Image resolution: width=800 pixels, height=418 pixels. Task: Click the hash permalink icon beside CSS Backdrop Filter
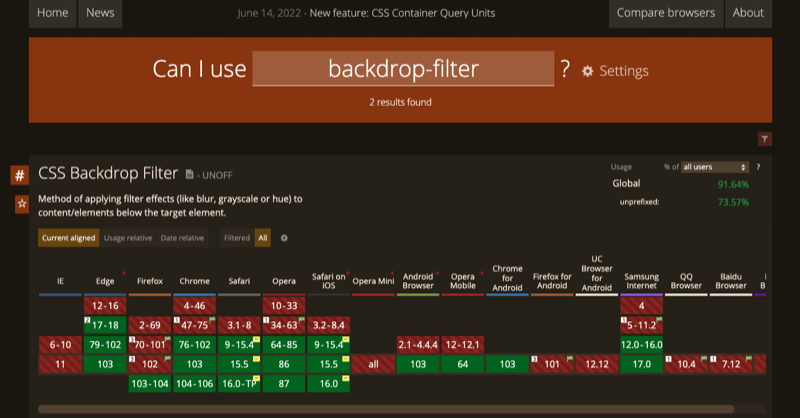(x=19, y=176)
